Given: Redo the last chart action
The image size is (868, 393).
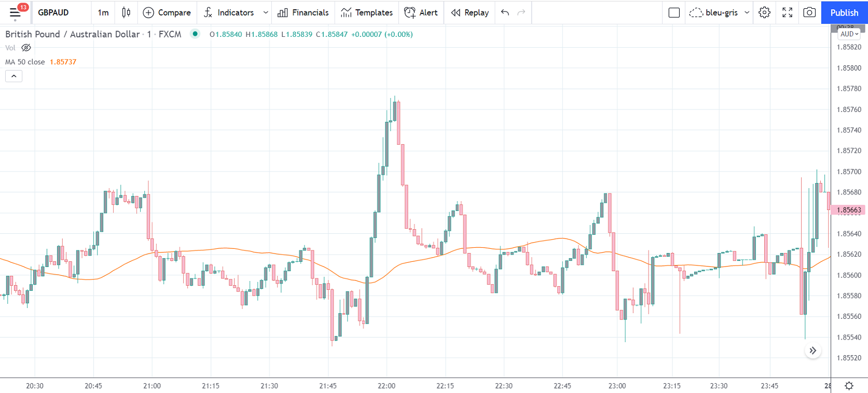Looking at the screenshot, I should coord(521,12).
